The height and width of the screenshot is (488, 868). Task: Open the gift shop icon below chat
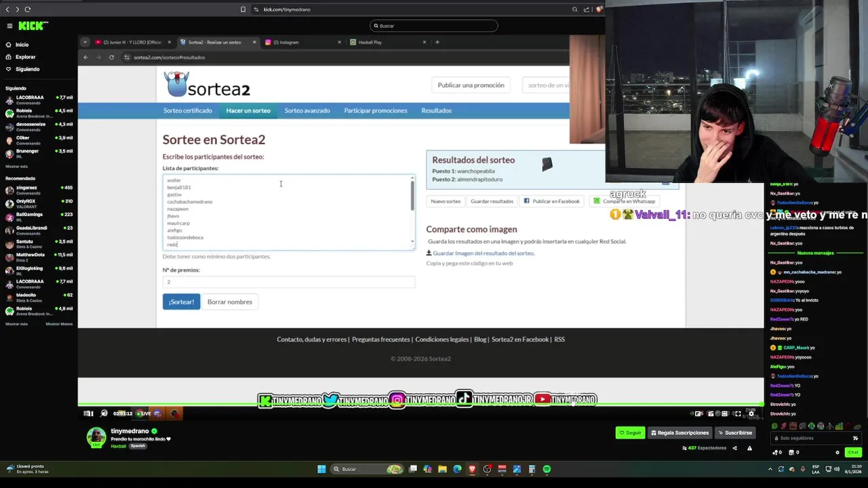793,452
